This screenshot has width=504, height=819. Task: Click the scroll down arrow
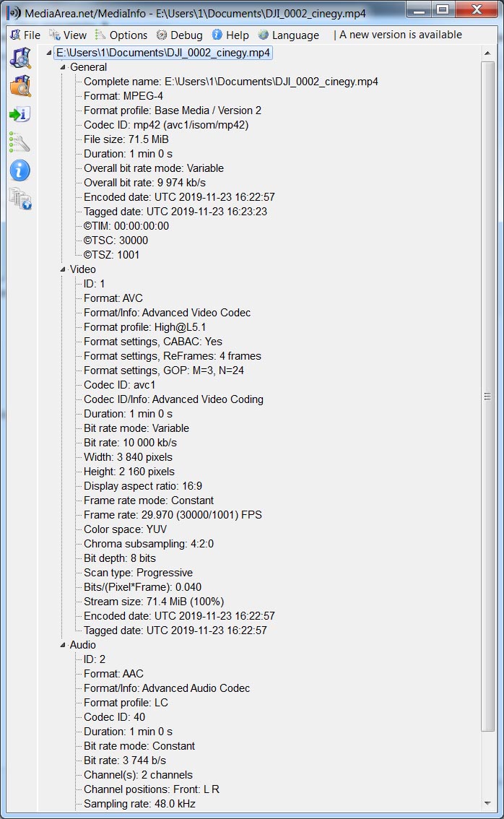point(487,803)
